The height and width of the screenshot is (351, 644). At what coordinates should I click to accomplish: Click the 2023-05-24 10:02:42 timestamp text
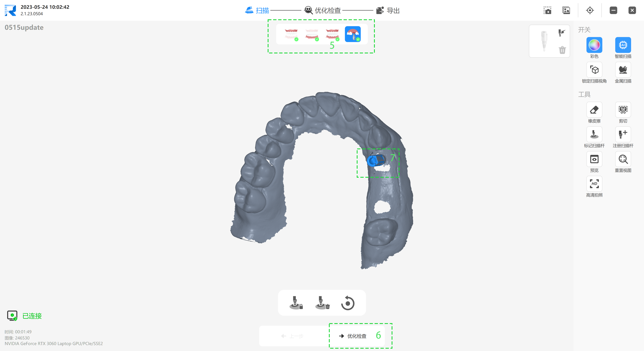tap(45, 7)
